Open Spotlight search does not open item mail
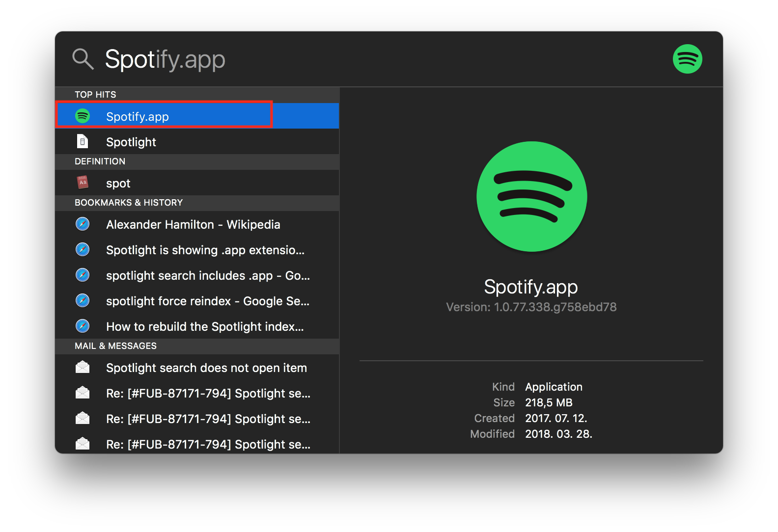Screen dimensions: 778x532 click(197, 367)
